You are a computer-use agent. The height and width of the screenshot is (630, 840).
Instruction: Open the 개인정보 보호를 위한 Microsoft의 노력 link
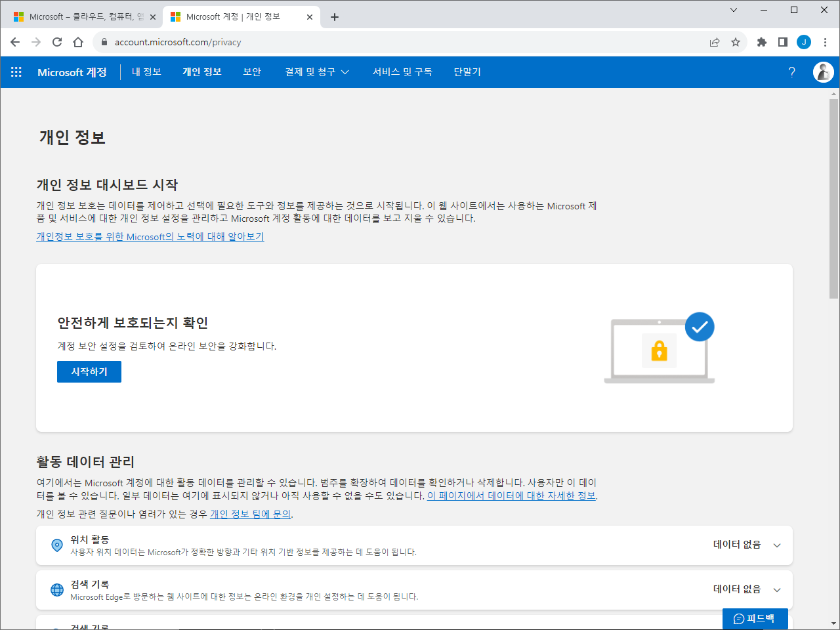(x=150, y=236)
